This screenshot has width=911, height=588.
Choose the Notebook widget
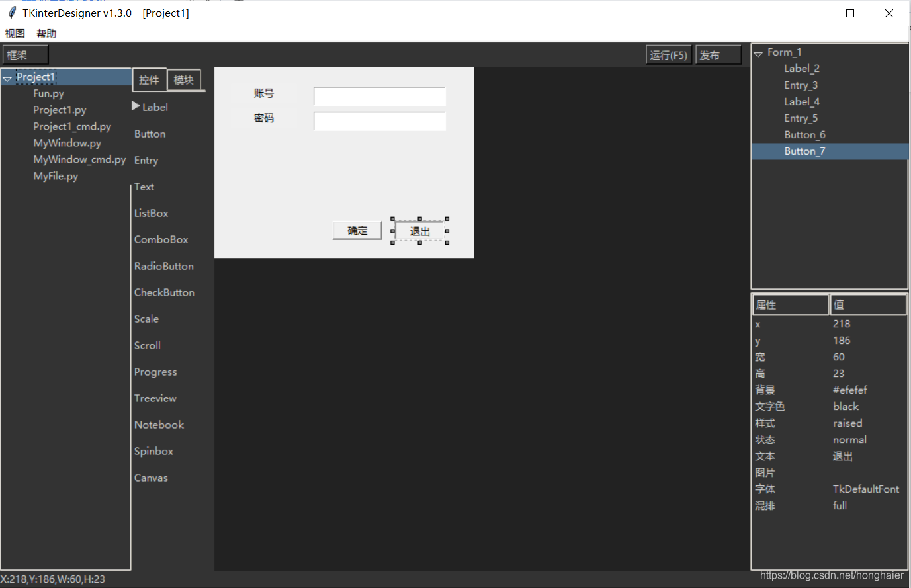tap(159, 425)
